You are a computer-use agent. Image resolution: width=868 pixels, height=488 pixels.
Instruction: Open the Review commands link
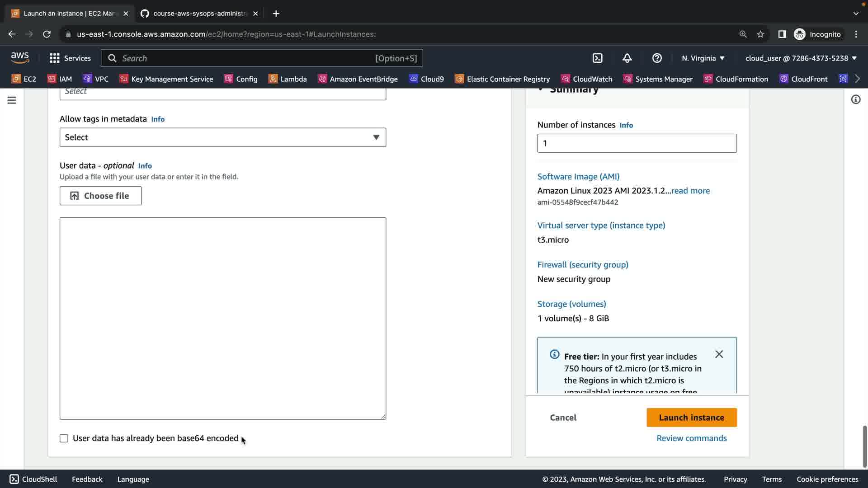691,438
